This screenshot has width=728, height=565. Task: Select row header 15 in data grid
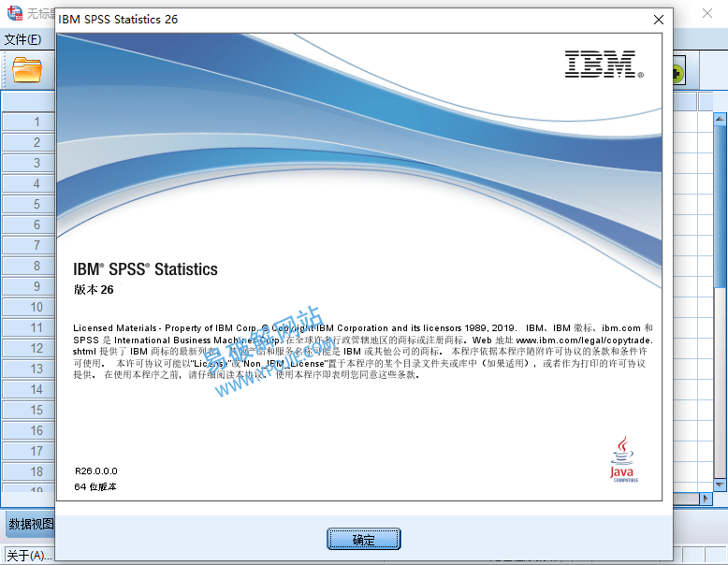[x=29, y=410]
